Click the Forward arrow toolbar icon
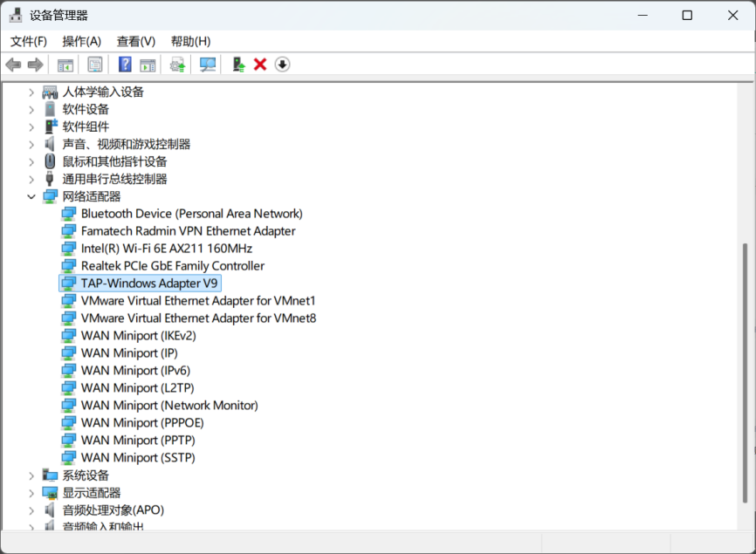The height and width of the screenshot is (554, 756). pos(36,65)
